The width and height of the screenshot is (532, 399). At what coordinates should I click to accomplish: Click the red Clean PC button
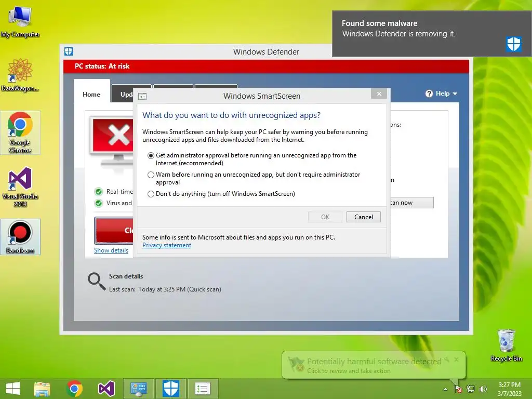click(x=114, y=231)
